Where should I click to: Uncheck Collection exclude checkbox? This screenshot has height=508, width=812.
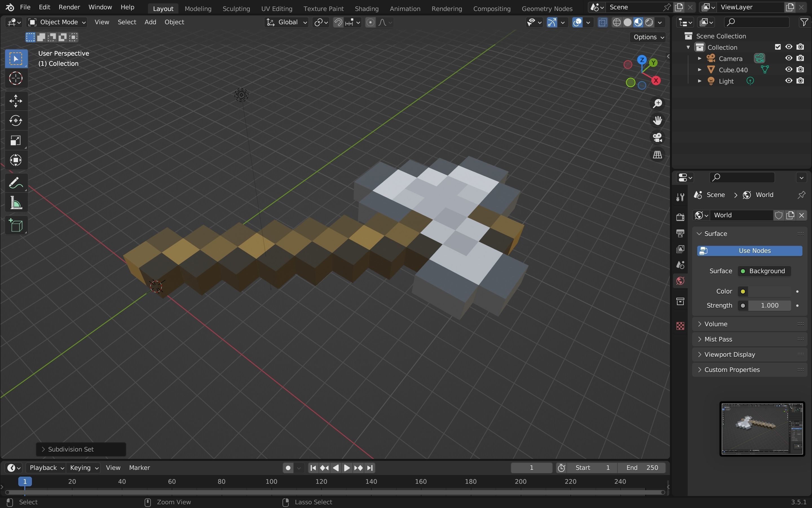click(x=778, y=47)
